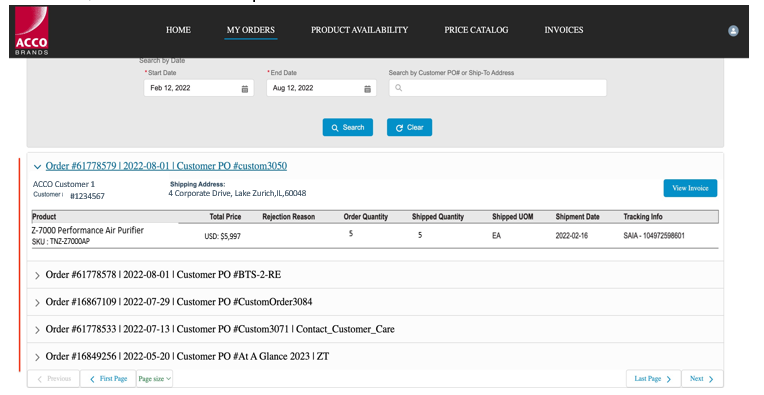This screenshot has height=395, width=764.
Task: Select the MY ORDERS menu item
Action: (250, 30)
